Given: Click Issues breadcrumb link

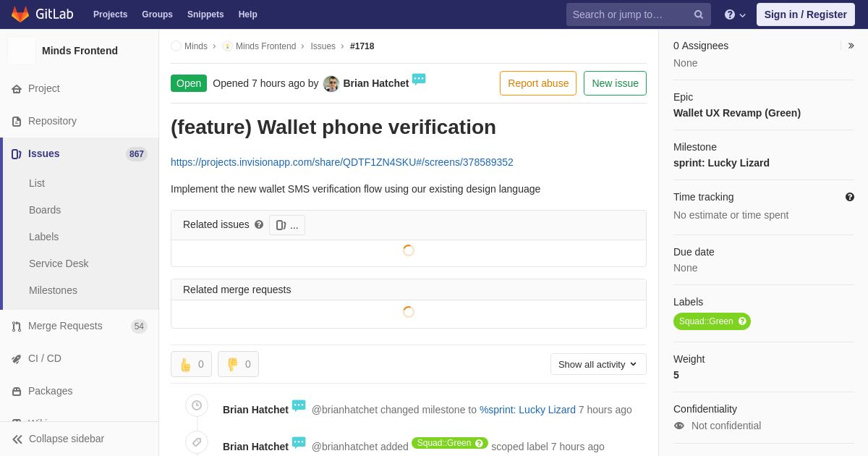Looking at the screenshot, I should pos(323,46).
